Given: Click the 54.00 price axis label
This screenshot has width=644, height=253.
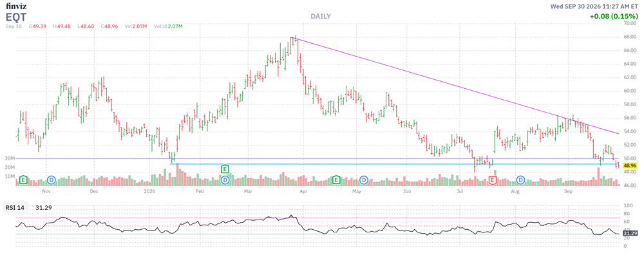Looking at the screenshot, I should pyautogui.click(x=630, y=131).
